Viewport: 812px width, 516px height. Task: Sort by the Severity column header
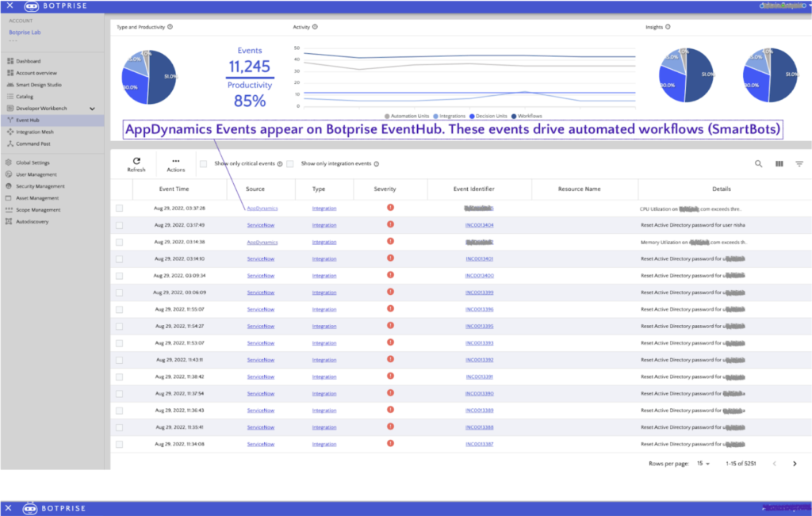[385, 189]
